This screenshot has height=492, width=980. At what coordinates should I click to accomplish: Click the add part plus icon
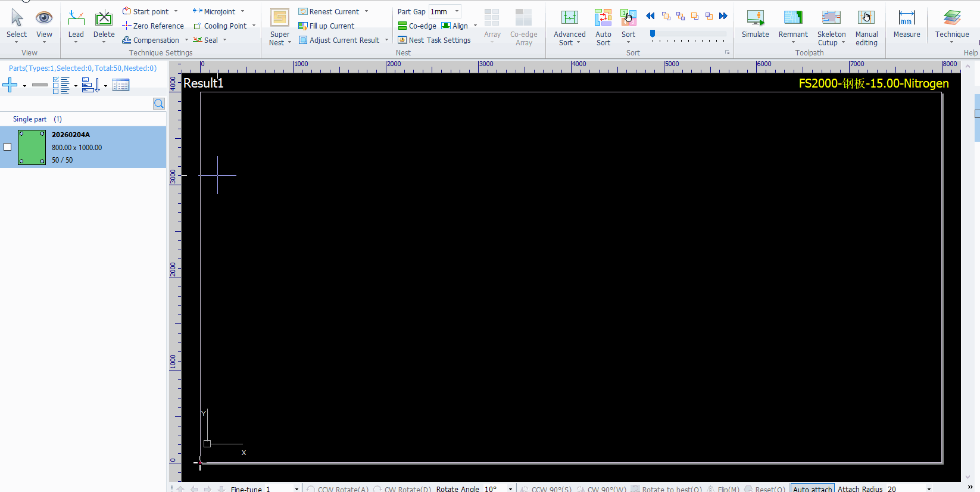pos(10,86)
